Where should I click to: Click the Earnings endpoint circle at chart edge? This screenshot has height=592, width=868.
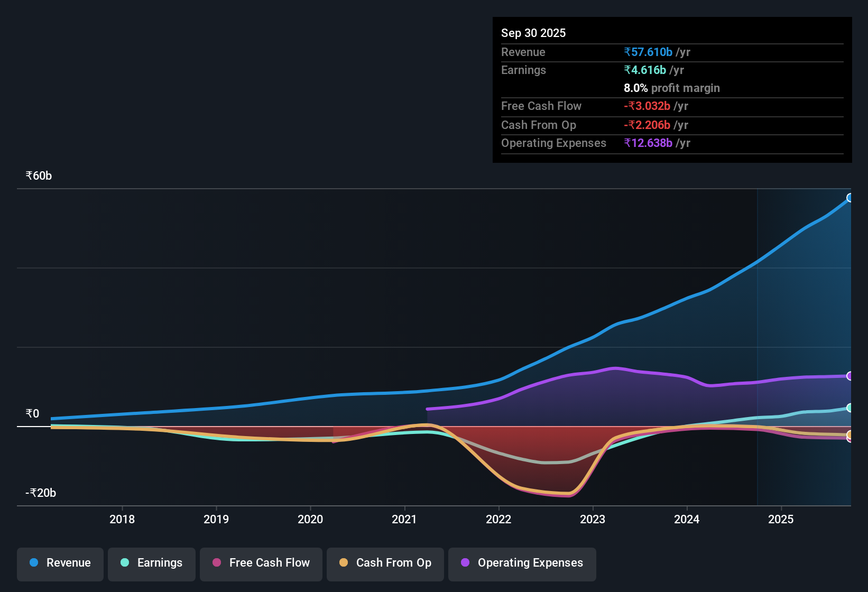850,409
